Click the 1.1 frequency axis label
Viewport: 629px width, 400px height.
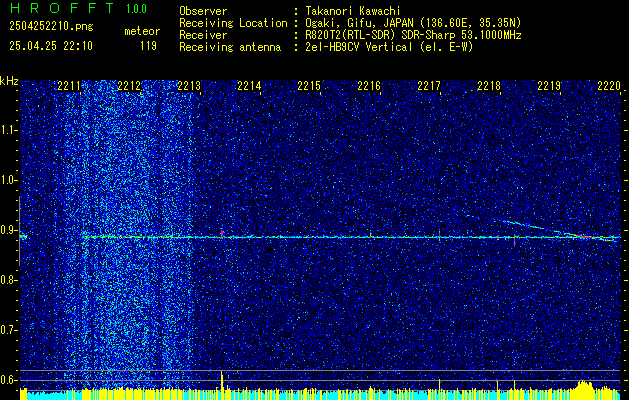pos(8,130)
